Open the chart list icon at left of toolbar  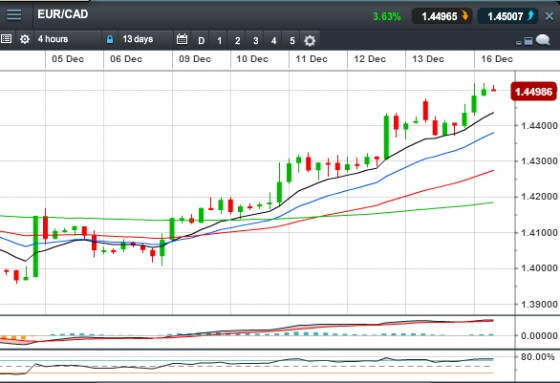(x=6, y=39)
